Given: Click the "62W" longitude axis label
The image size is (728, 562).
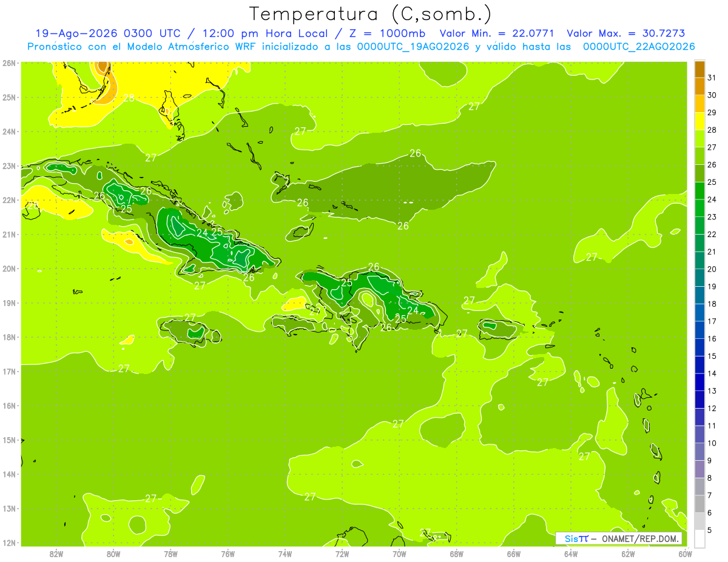Looking at the screenshot, I should coord(628,553).
